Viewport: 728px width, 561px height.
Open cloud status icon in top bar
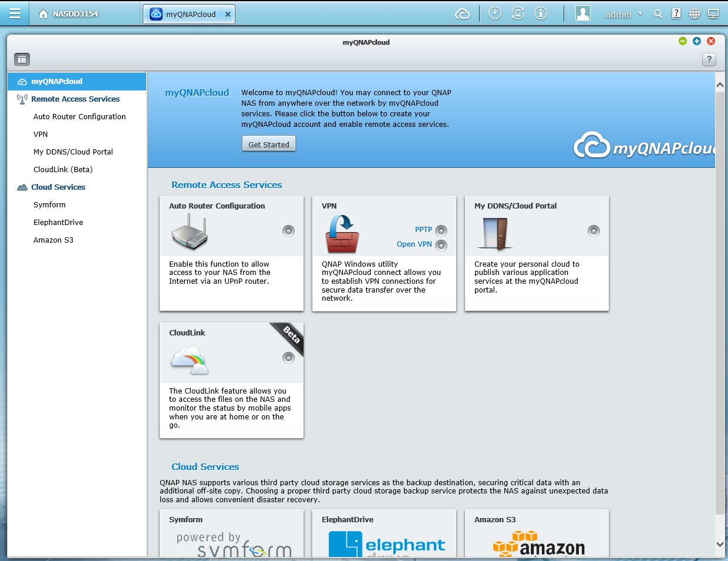(x=463, y=14)
